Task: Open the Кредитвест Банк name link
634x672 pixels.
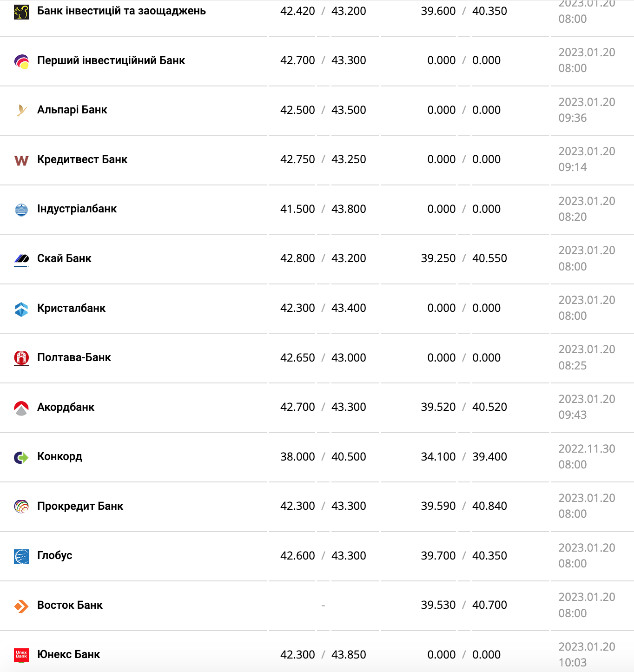Action: coord(82,159)
